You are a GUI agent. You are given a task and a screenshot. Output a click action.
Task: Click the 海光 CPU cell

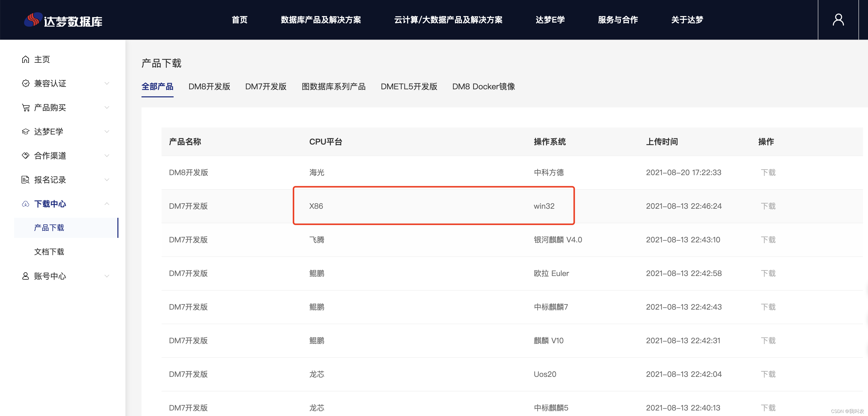[317, 173]
